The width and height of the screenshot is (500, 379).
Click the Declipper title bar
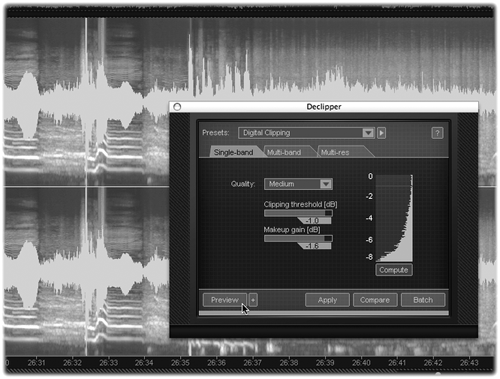324,107
